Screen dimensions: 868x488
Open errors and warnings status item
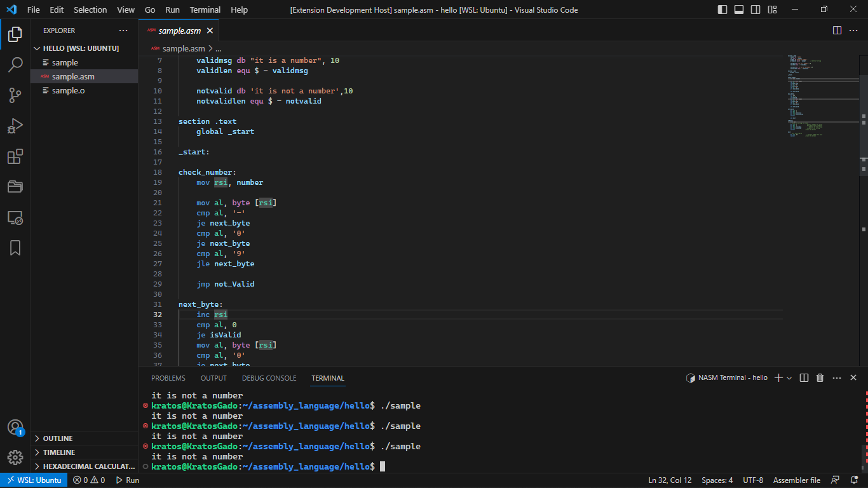click(89, 480)
